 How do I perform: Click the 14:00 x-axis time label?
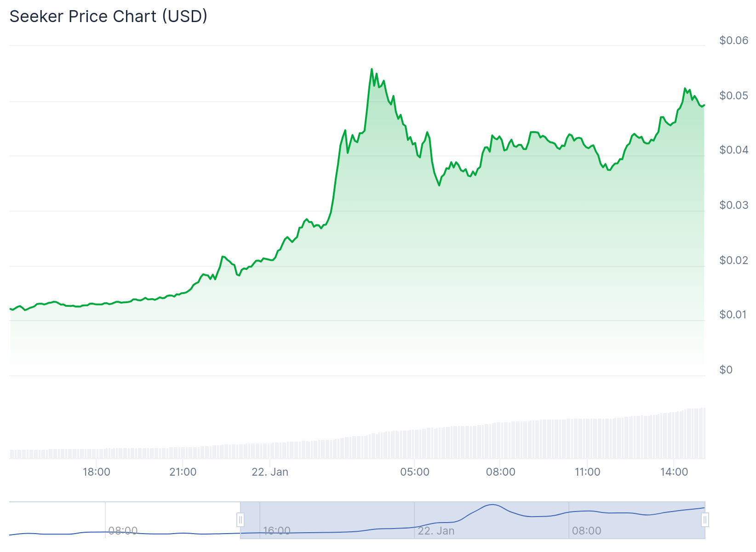(x=674, y=472)
